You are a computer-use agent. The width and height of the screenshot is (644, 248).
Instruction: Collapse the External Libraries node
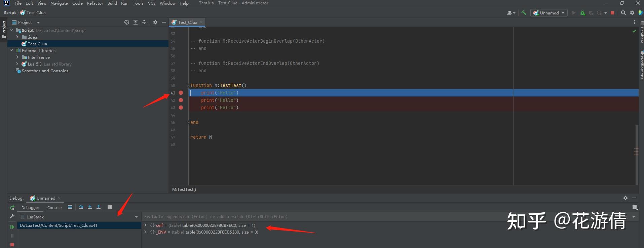(x=11, y=50)
